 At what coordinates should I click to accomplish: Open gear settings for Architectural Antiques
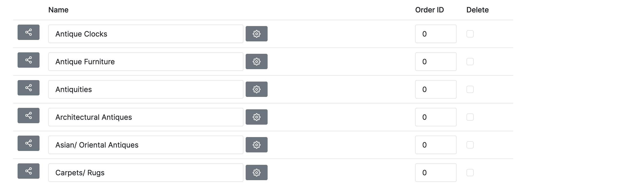pos(256,117)
